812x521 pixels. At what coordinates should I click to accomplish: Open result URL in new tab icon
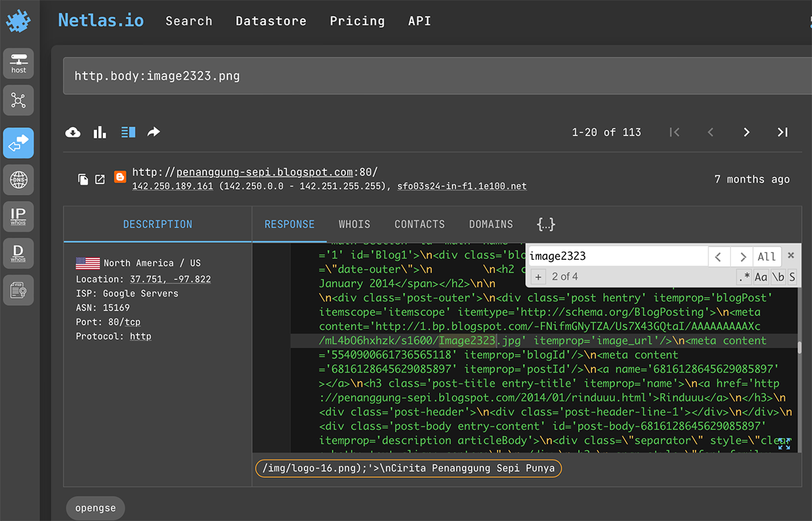pos(100,179)
